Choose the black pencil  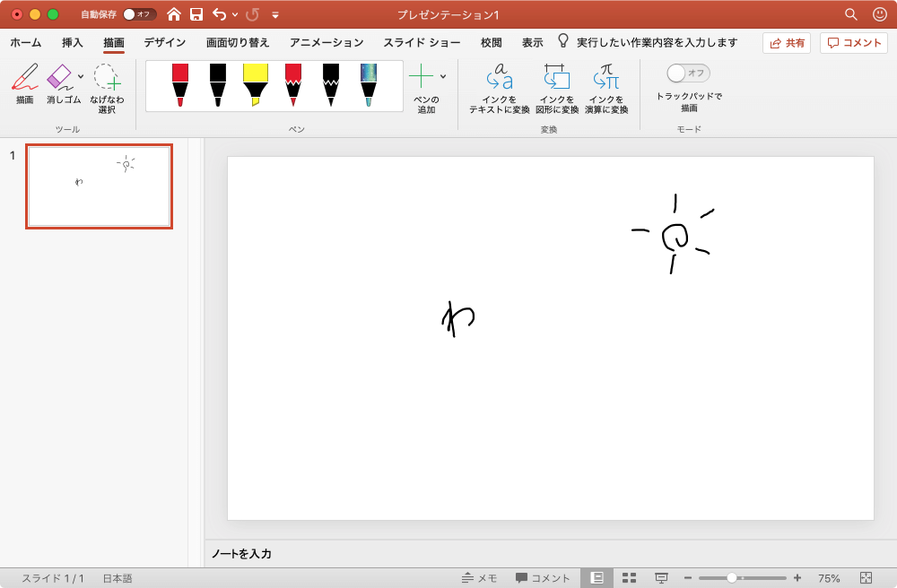click(331, 85)
